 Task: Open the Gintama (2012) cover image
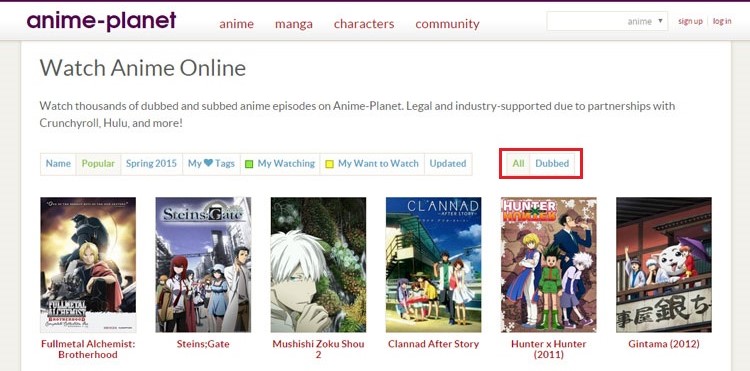[x=664, y=265]
